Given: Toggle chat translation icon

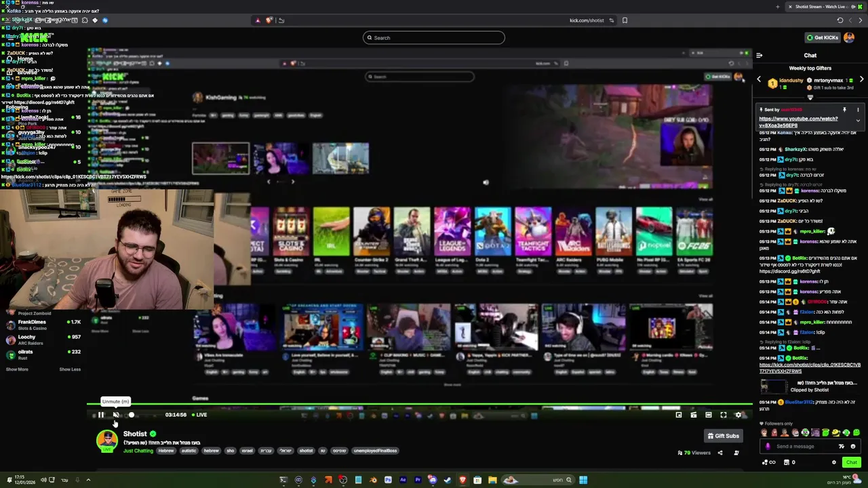Looking at the screenshot, I should pyautogui.click(x=842, y=446).
